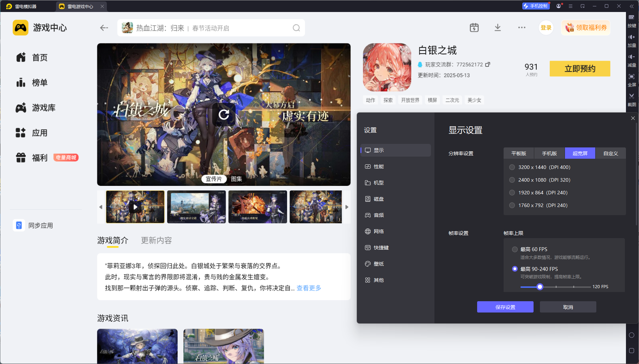
Task: Click the 游戏中心 controller logo
Action: [20, 28]
